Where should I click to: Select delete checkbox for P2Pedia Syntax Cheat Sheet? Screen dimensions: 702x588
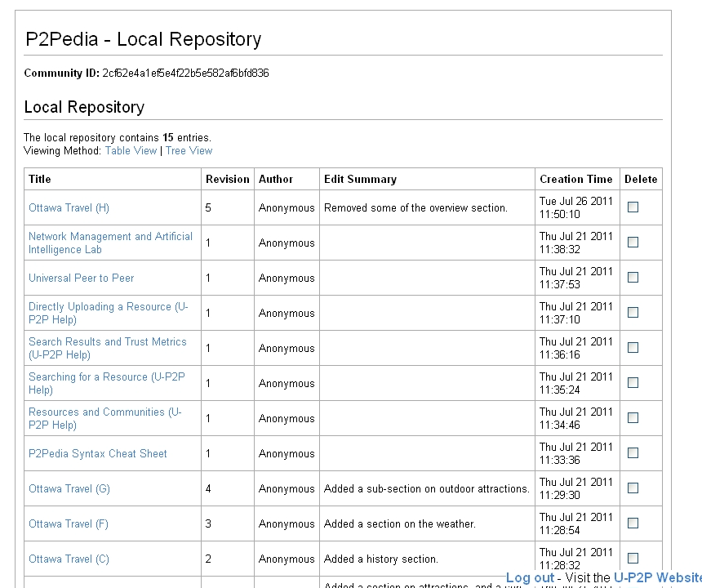633,453
